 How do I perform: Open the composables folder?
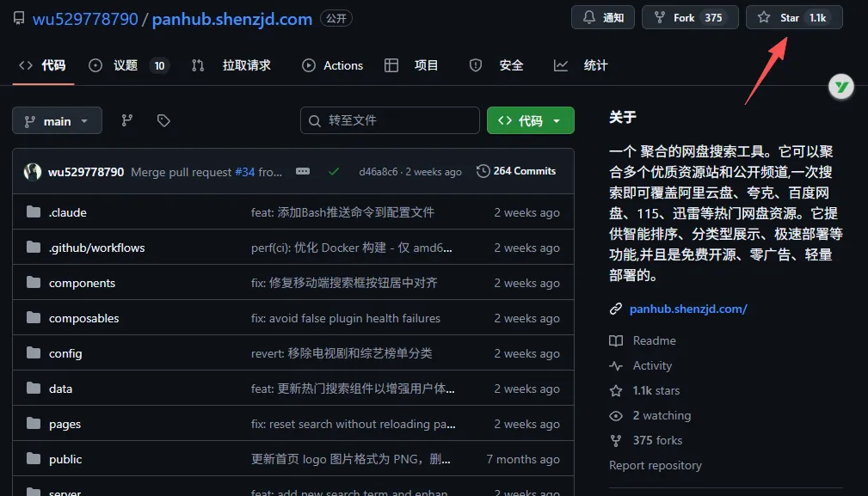(83, 319)
